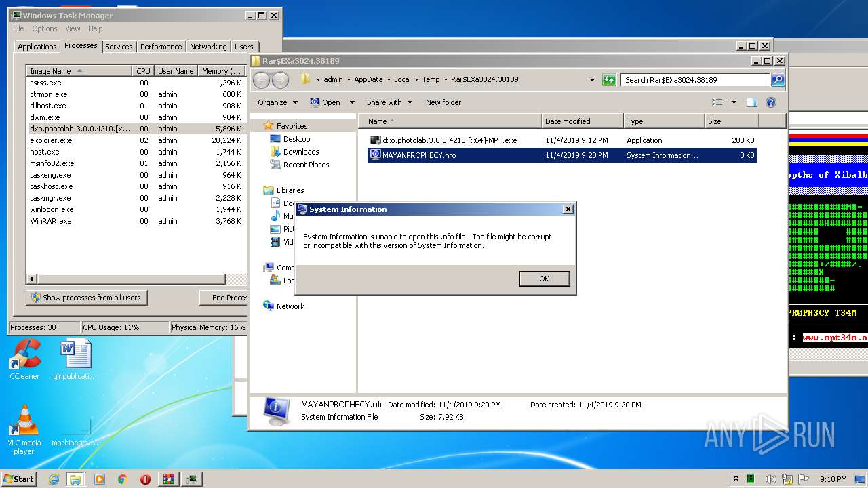Image resolution: width=868 pixels, height=488 pixels.
Task: Select MAYANPROPHECY.nfo file icon
Action: (x=375, y=155)
